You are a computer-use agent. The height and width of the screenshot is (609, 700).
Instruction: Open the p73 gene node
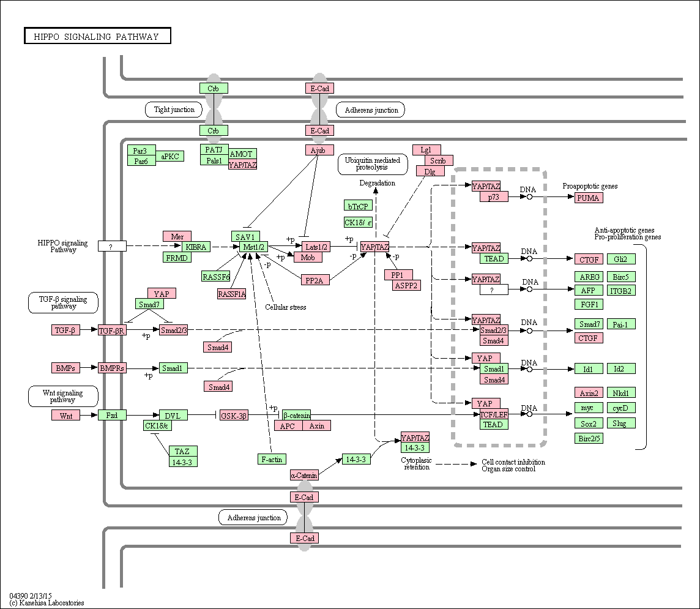click(x=494, y=197)
